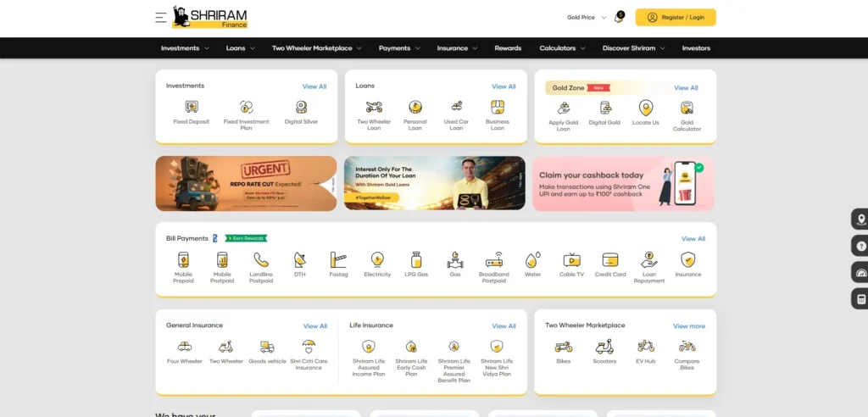
Task: Select the Personal Loan icon
Action: pos(415,107)
